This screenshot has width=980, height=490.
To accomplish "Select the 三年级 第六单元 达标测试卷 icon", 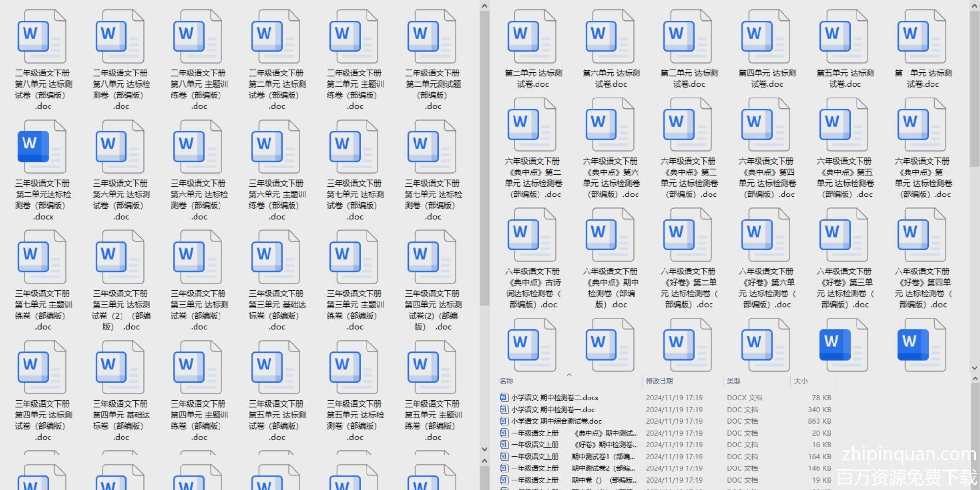I will pyautogui.click(x=120, y=147).
